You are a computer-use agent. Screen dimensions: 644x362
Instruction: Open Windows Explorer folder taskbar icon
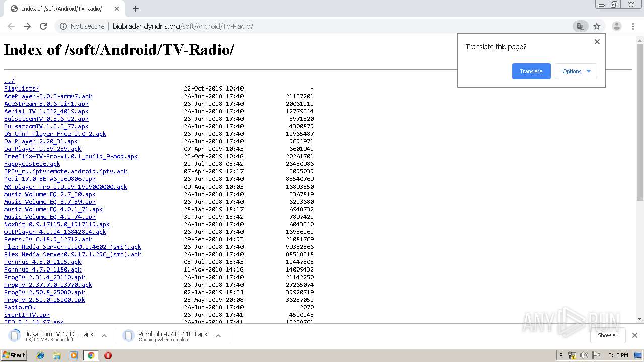coord(57,355)
